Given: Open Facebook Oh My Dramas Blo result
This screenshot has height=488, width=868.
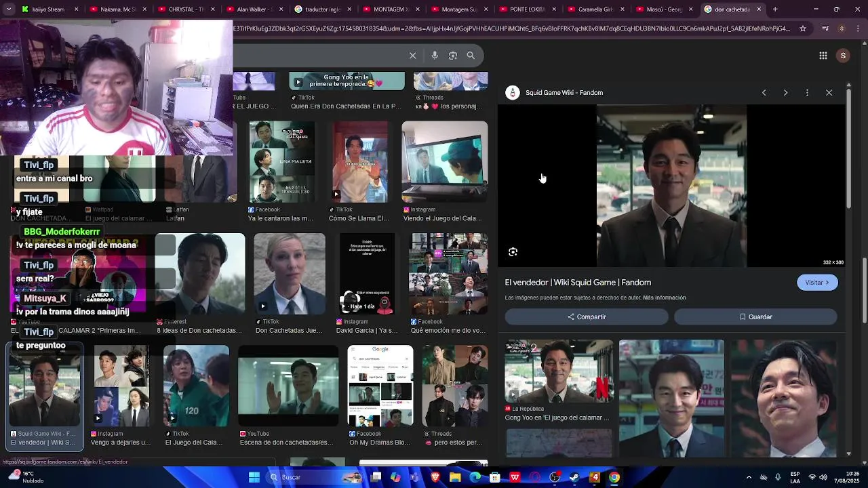Looking at the screenshot, I should click(x=380, y=386).
